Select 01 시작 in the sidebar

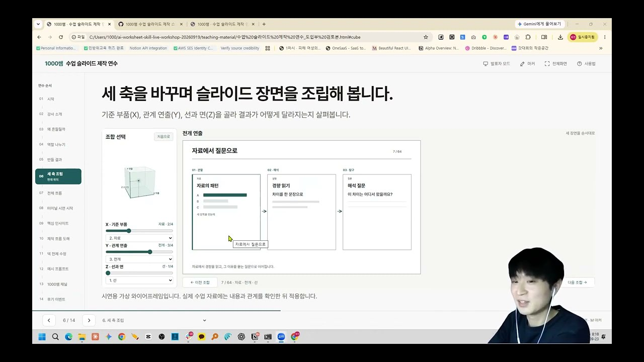[x=58, y=99]
